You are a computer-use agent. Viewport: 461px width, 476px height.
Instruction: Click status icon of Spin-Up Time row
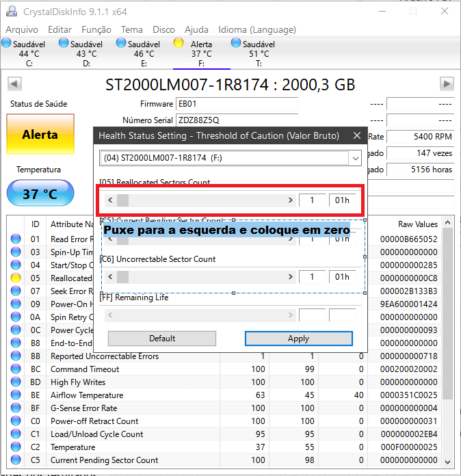16,252
